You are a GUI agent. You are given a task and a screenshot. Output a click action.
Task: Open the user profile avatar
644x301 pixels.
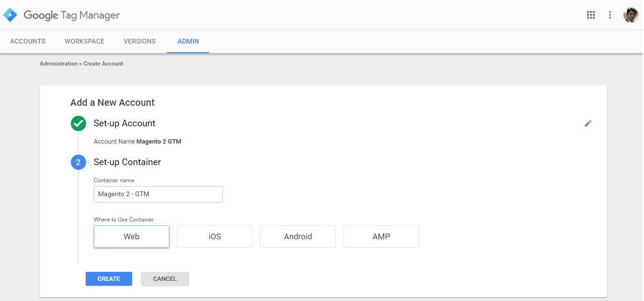coord(631,15)
